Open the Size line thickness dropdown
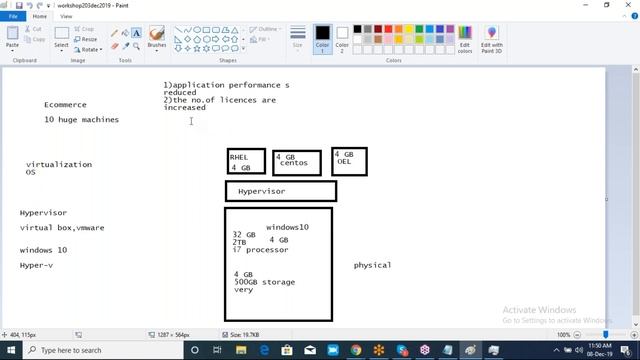Image resolution: width=640 pixels, height=360 pixels. tap(298, 39)
